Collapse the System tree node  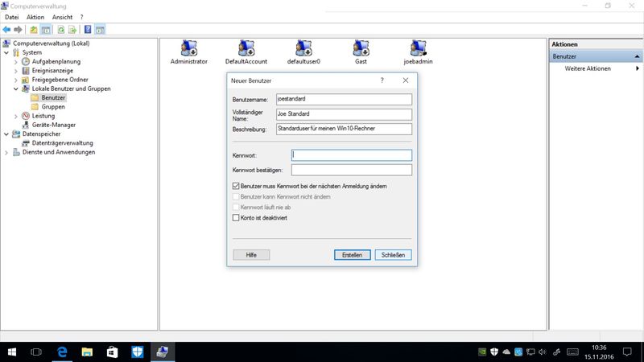tap(6, 52)
